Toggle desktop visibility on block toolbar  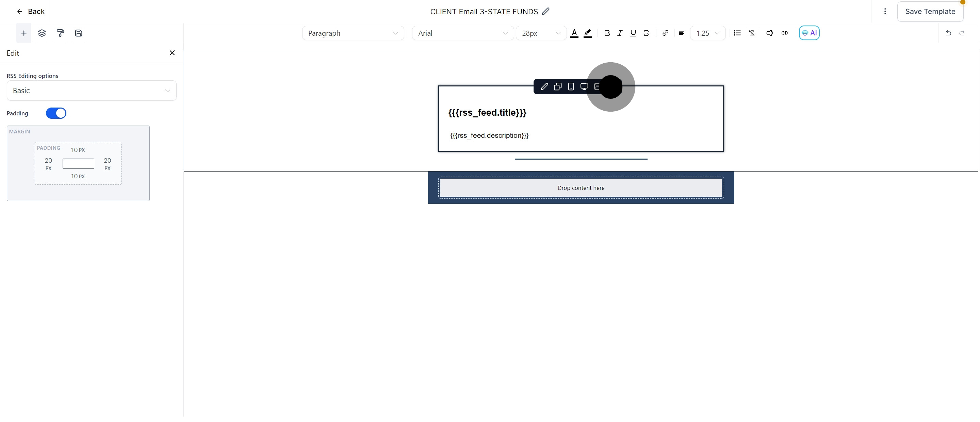(x=584, y=87)
